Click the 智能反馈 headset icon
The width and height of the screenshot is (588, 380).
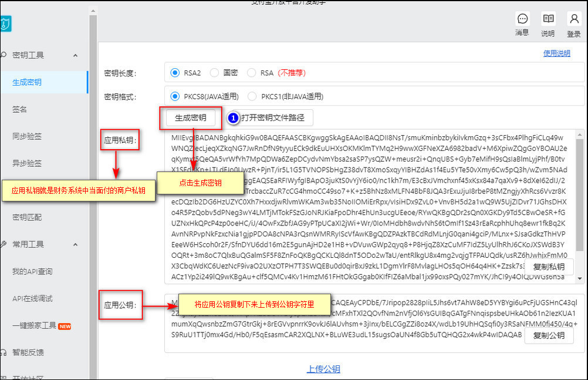[x=3, y=352]
